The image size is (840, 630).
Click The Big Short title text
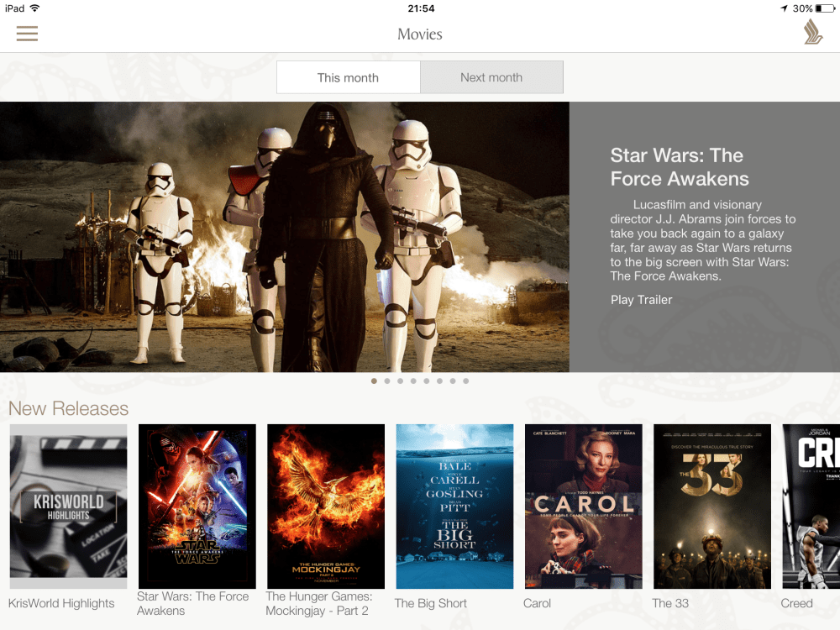430,603
